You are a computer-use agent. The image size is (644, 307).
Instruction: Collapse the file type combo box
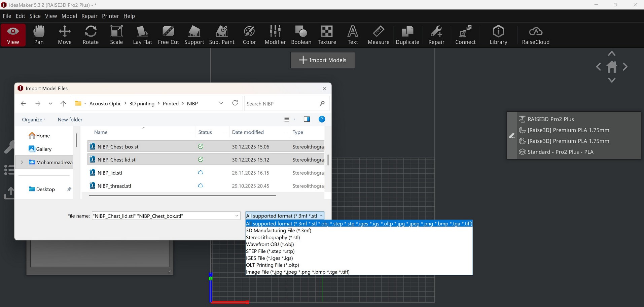(x=321, y=216)
